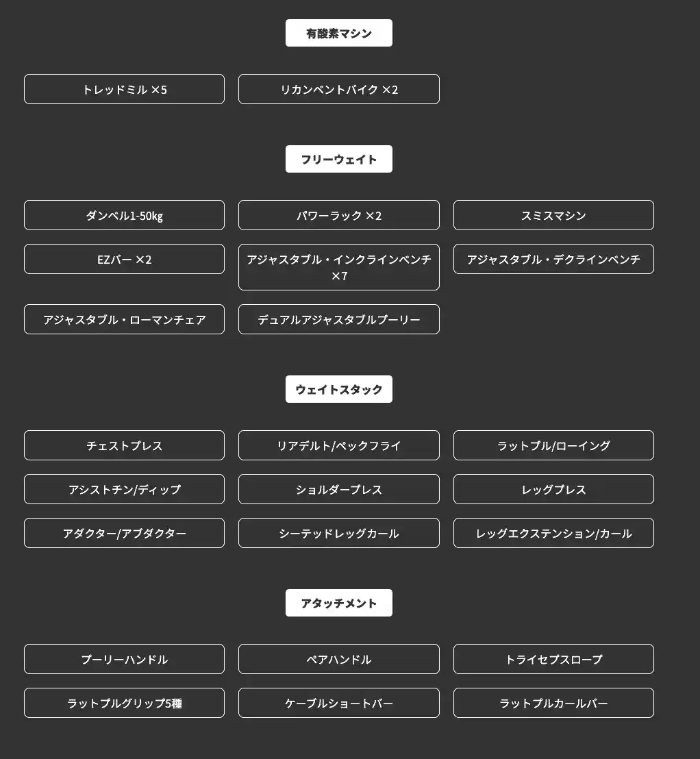This screenshot has height=759, width=700.
Task: Click the トレッドミル ×5 item
Action: (124, 89)
